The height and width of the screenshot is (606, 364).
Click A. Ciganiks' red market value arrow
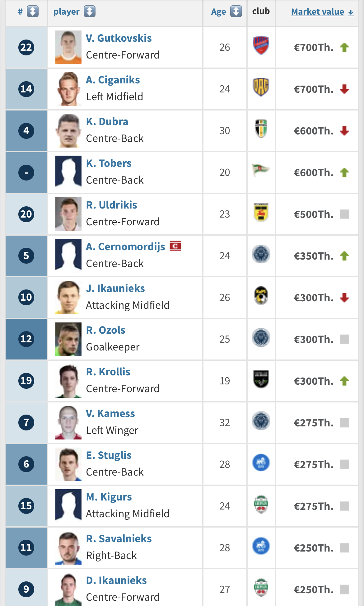(x=344, y=89)
